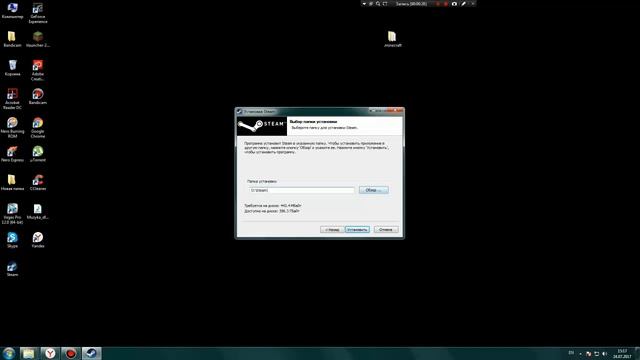The height and width of the screenshot is (360, 640).
Task: Click the Install (Установить) button
Action: [357, 229]
